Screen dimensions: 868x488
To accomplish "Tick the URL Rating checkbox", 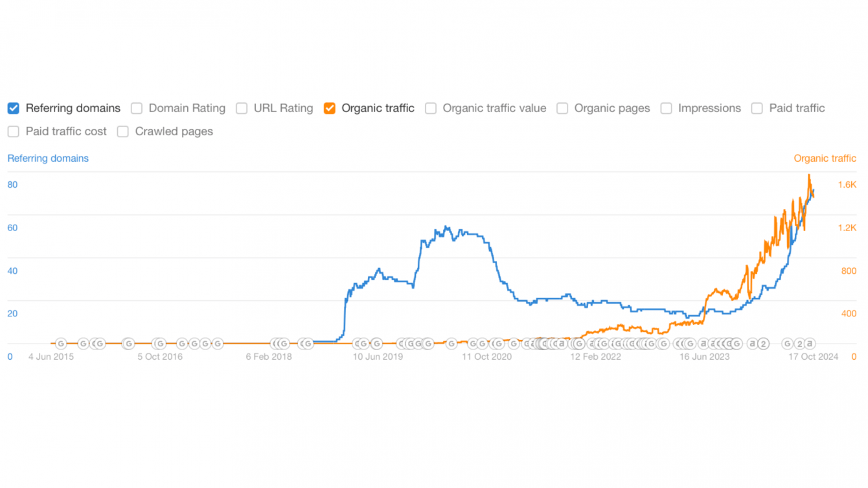I will tap(242, 108).
